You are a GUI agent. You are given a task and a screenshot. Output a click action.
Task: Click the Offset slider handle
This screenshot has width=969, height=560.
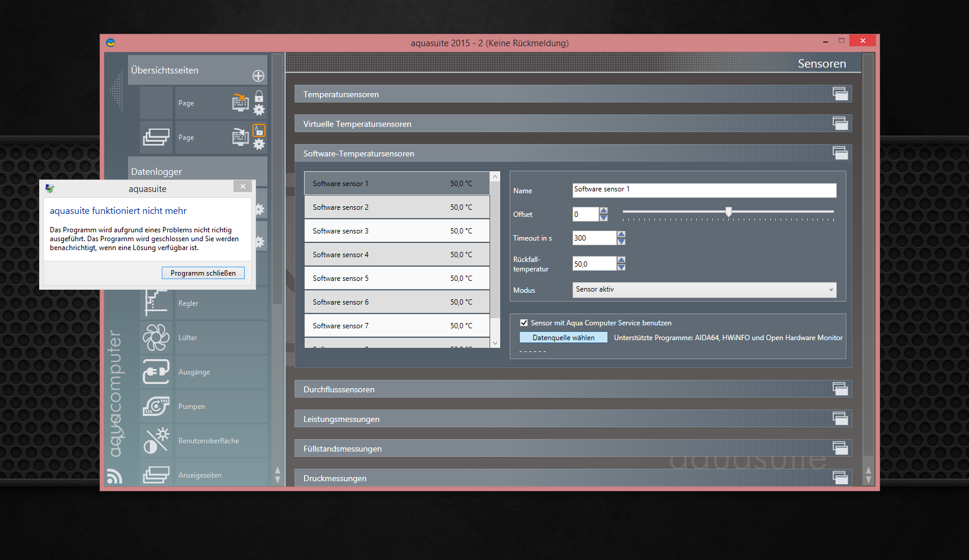pyautogui.click(x=728, y=212)
